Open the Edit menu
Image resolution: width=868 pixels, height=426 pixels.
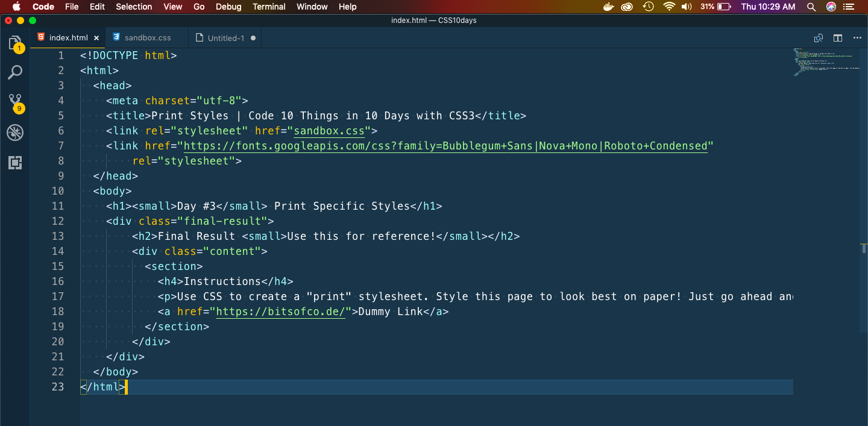97,7
